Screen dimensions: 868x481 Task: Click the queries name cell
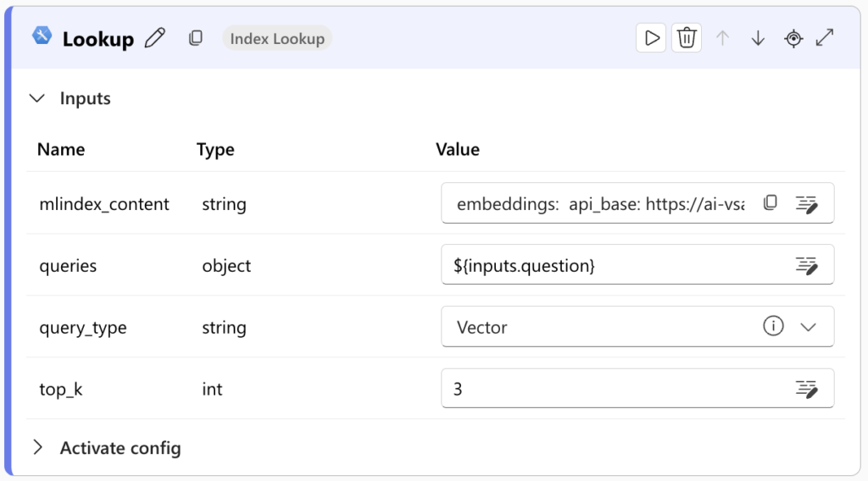tap(68, 266)
